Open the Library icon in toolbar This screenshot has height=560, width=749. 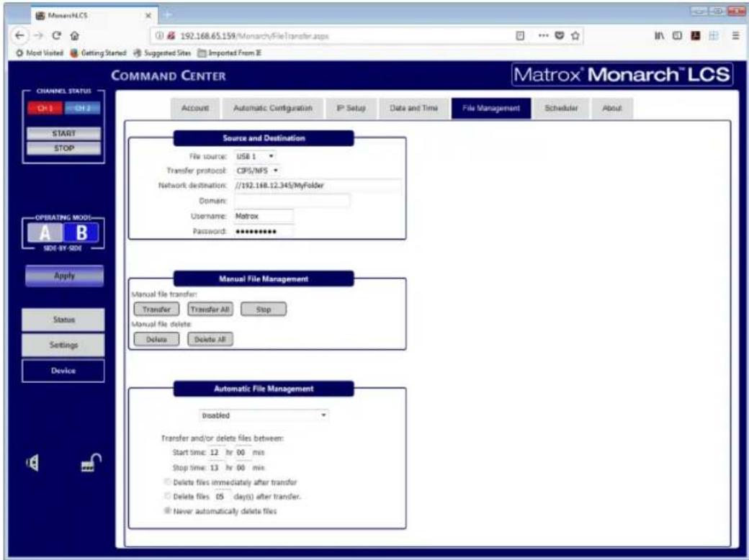tap(659, 36)
